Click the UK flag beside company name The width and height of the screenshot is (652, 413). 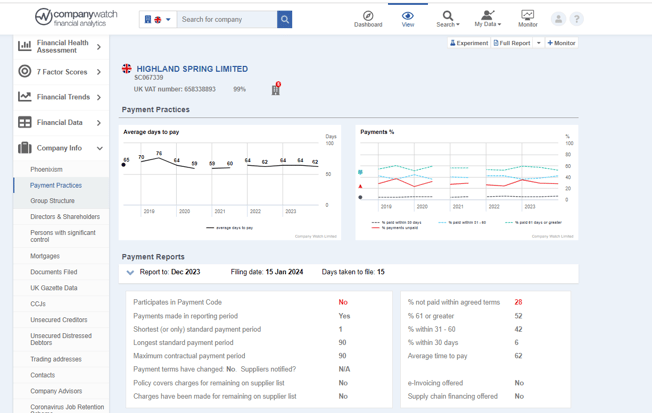point(126,69)
